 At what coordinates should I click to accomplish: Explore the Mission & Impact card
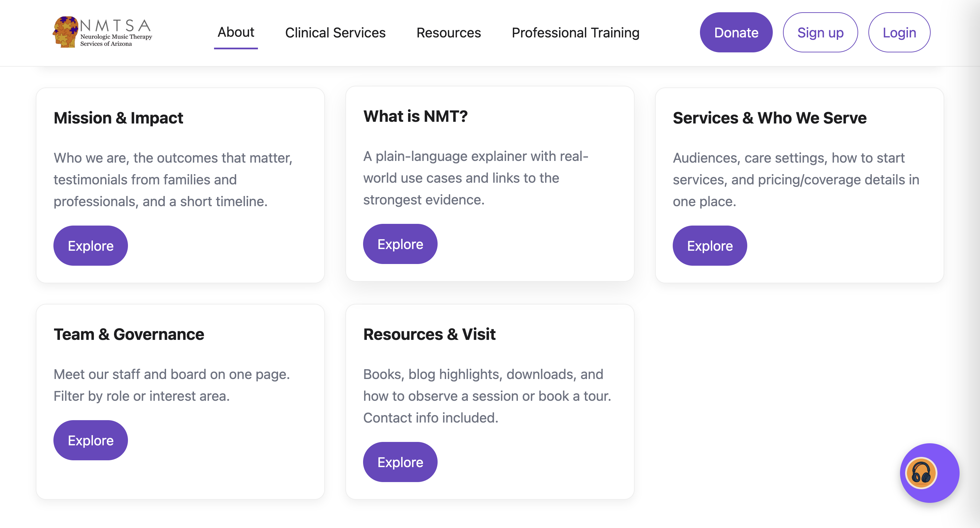tap(91, 246)
